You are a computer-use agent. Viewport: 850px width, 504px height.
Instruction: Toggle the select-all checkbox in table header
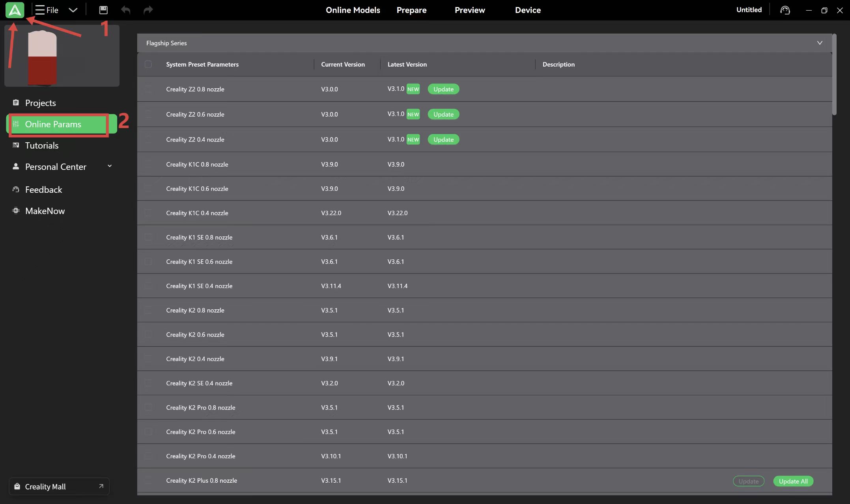148,64
